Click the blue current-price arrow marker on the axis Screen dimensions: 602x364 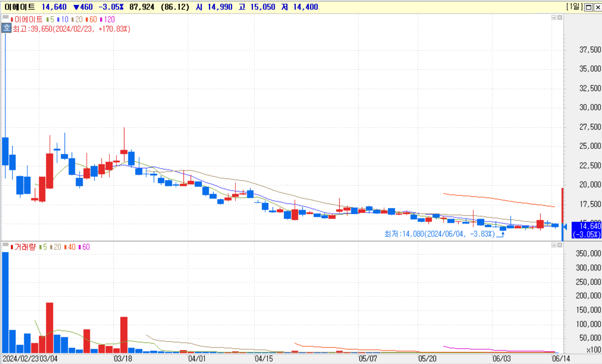tap(565, 227)
